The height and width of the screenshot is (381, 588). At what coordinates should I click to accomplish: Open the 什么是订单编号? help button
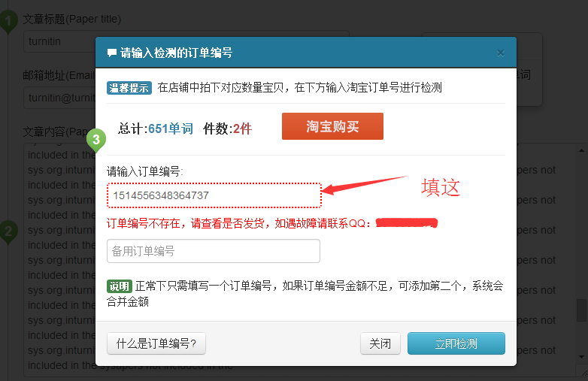(x=156, y=343)
